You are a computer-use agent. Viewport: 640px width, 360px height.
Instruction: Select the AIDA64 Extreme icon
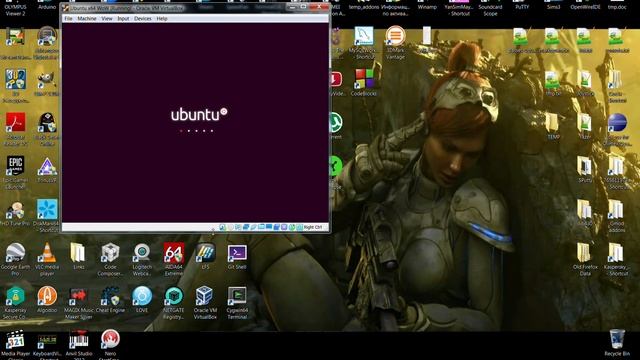tap(174, 253)
